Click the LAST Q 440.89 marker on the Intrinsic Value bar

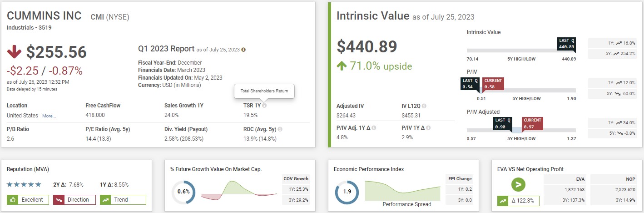click(566, 44)
